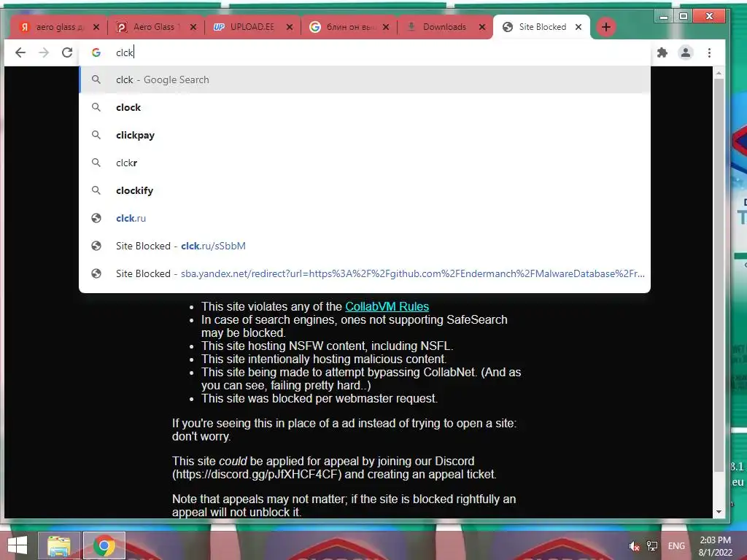Click the 'blocked per webmaster request' line

click(x=320, y=399)
